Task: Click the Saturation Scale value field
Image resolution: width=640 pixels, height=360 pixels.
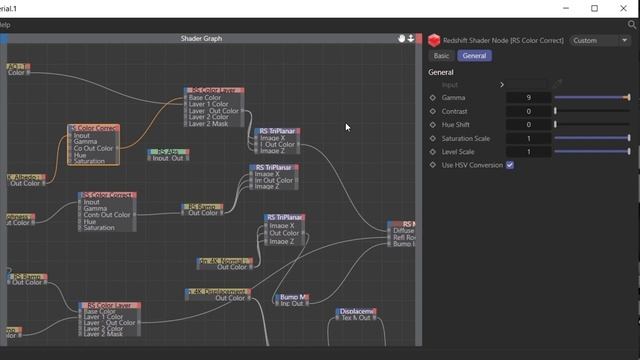Action: tap(529, 138)
